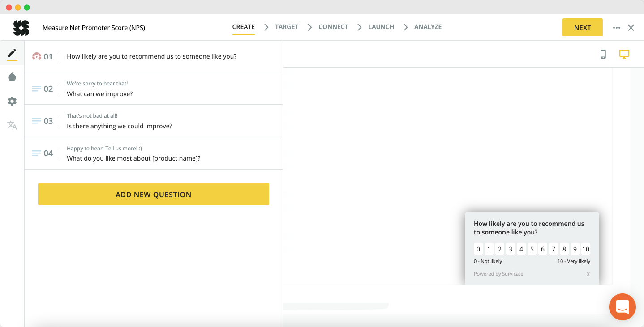
Task: Select the pencil edit icon in sidebar
Action: tap(12, 53)
